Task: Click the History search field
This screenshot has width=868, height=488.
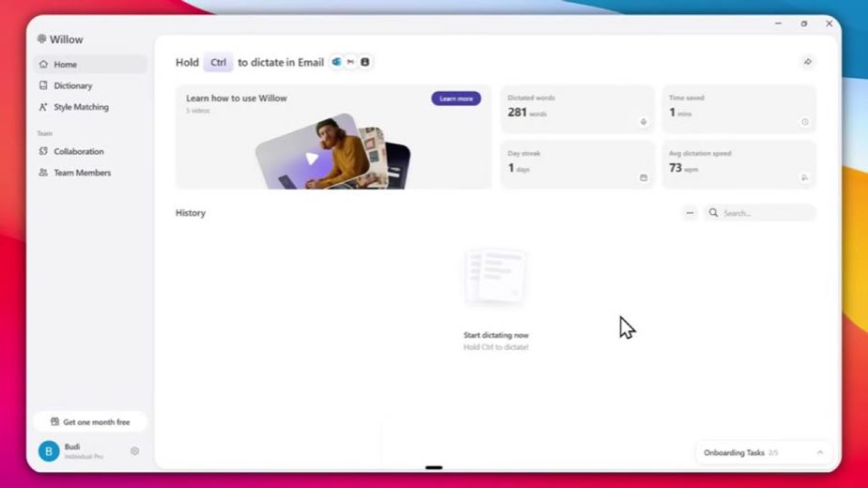Action: pyautogui.click(x=760, y=213)
